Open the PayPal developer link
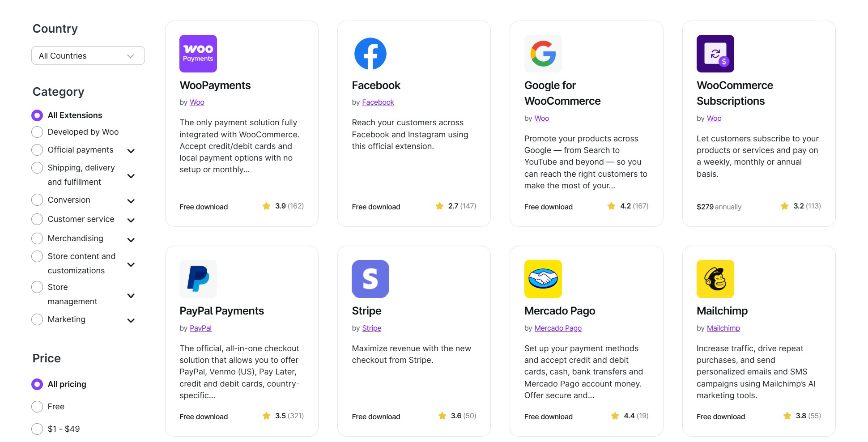868x442 pixels. coord(200,328)
